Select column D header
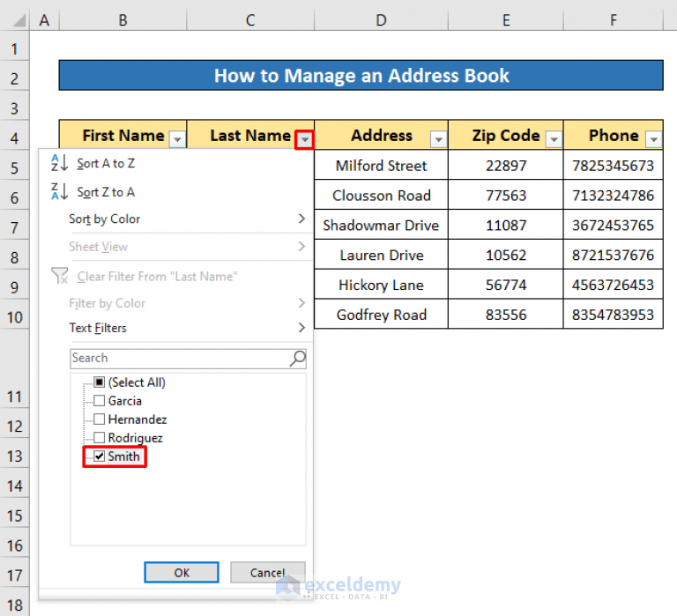 click(x=381, y=20)
